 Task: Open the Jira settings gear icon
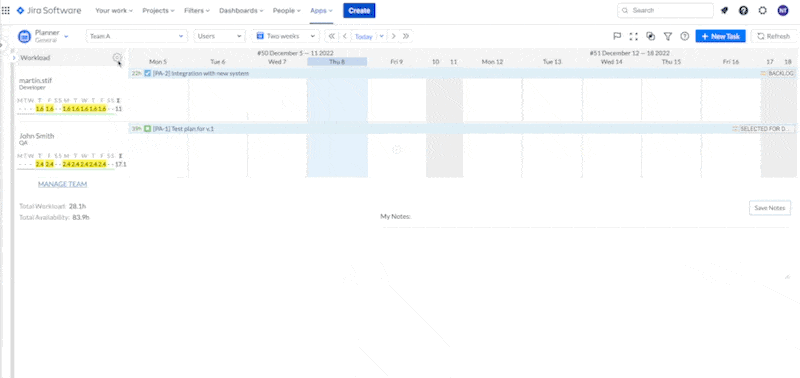pyautogui.click(x=763, y=10)
